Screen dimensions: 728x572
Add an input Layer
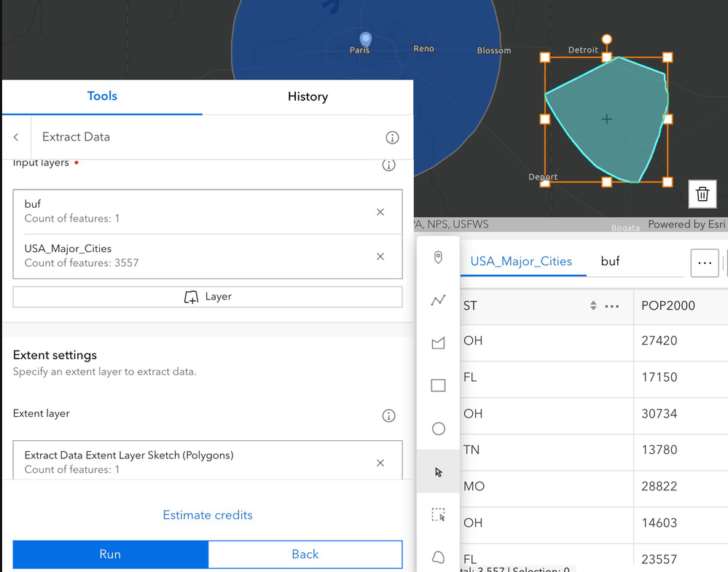(x=208, y=297)
